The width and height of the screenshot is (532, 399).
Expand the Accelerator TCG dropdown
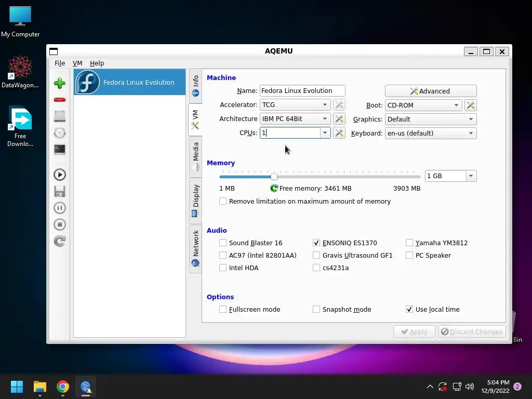[295, 105]
